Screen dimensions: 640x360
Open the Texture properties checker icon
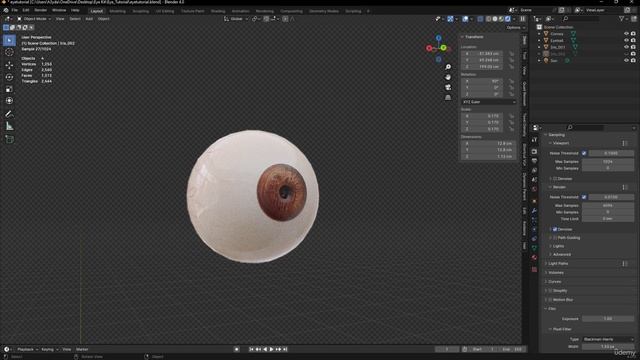coord(534,269)
